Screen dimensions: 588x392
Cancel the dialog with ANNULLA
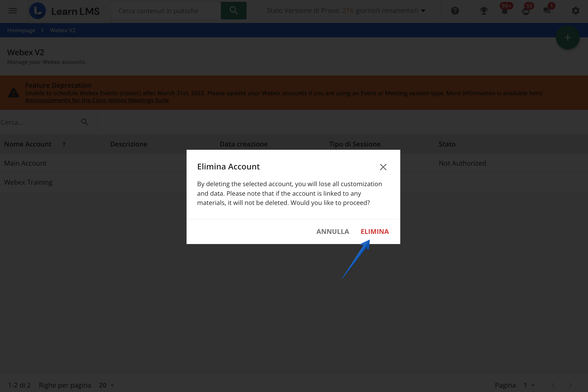click(333, 232)
